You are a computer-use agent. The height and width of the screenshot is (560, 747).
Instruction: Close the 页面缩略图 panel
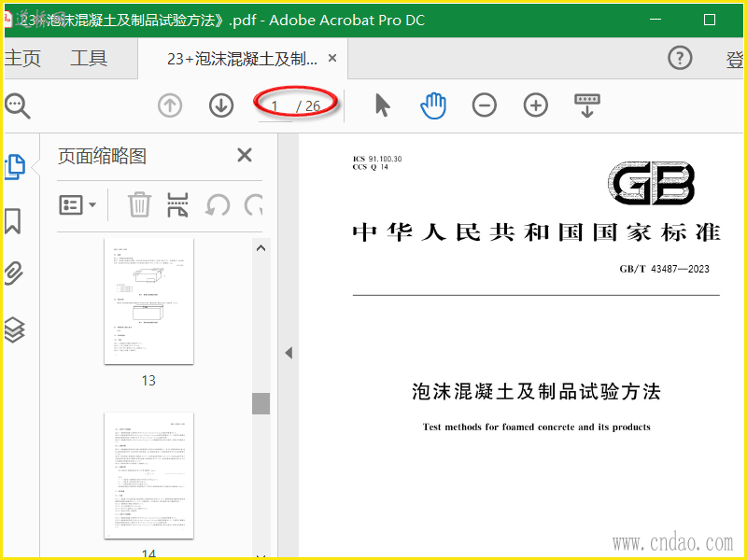pyautogui.click(x=245, y=155)
